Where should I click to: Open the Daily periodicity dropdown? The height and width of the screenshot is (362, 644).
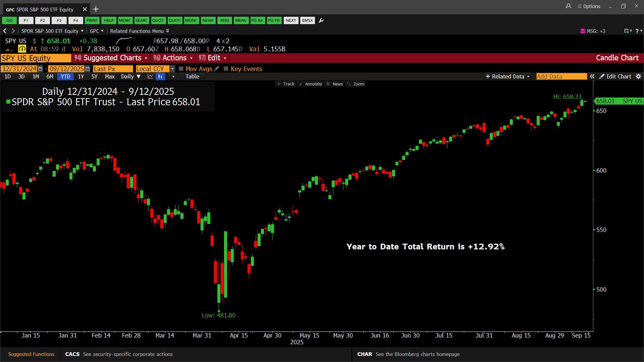(x=131, y=76)
